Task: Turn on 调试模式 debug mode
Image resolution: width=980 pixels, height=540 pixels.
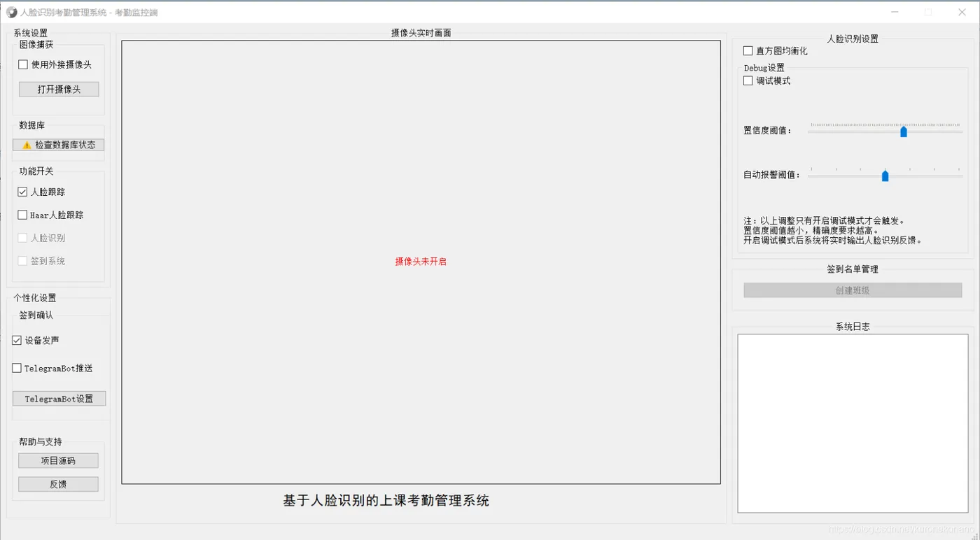Action: tap(747, 80)
